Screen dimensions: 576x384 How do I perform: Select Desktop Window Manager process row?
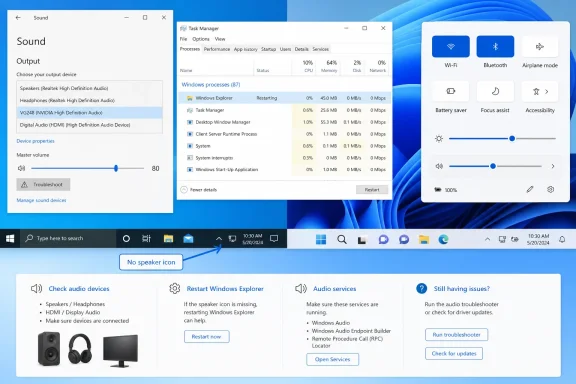tap(285, 122)
